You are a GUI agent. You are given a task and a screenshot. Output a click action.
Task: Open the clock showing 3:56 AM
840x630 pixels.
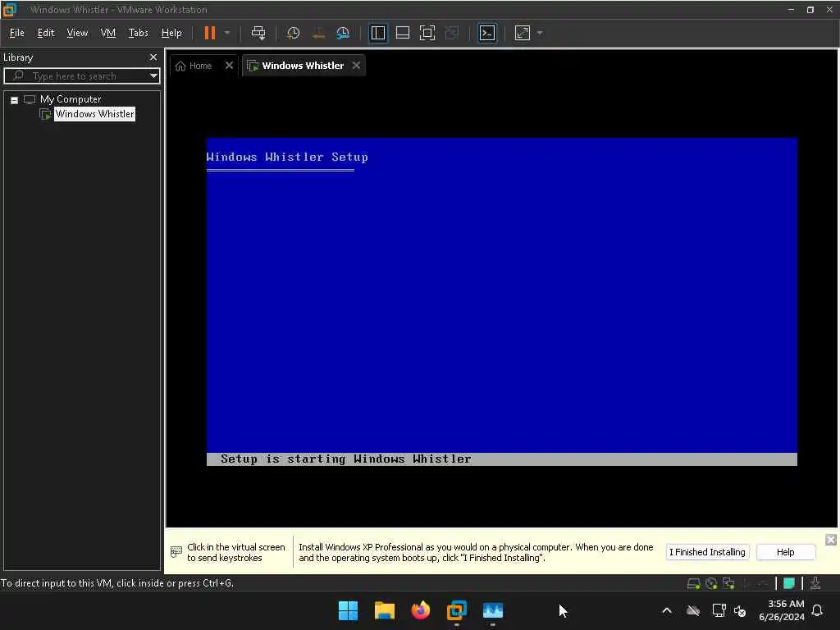[x=782, y=610]
